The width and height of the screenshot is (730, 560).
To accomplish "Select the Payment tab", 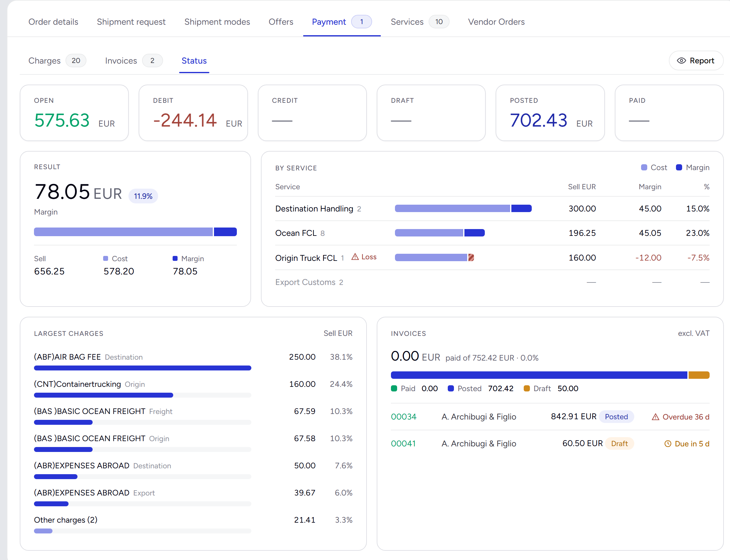I will pos(342,22).
